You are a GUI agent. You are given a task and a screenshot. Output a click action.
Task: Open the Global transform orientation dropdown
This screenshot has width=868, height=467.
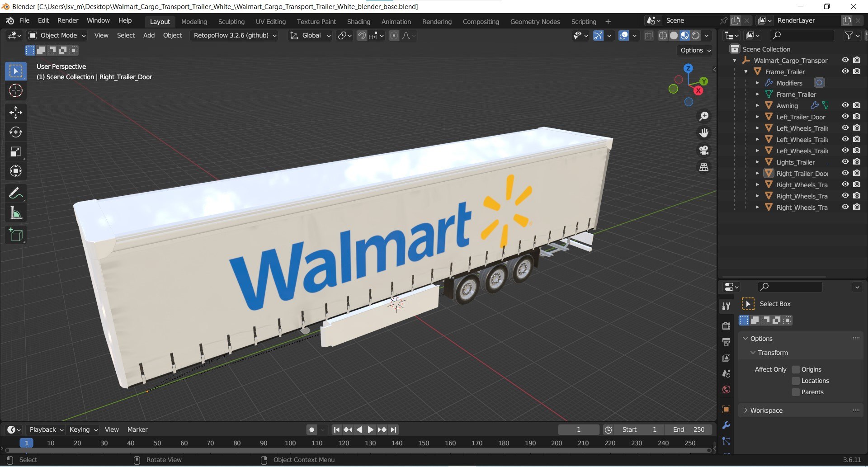tap(310, 35)
